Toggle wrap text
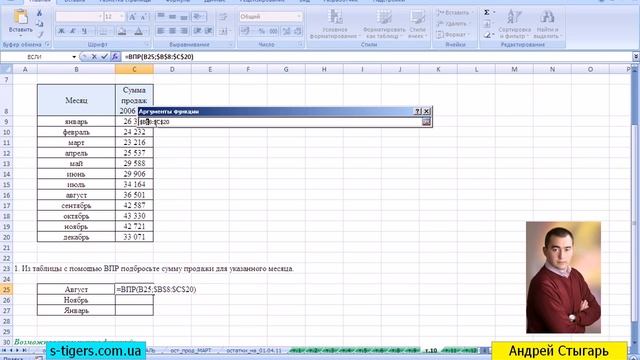This screenshot has height=360, width=640. [223, 17]
